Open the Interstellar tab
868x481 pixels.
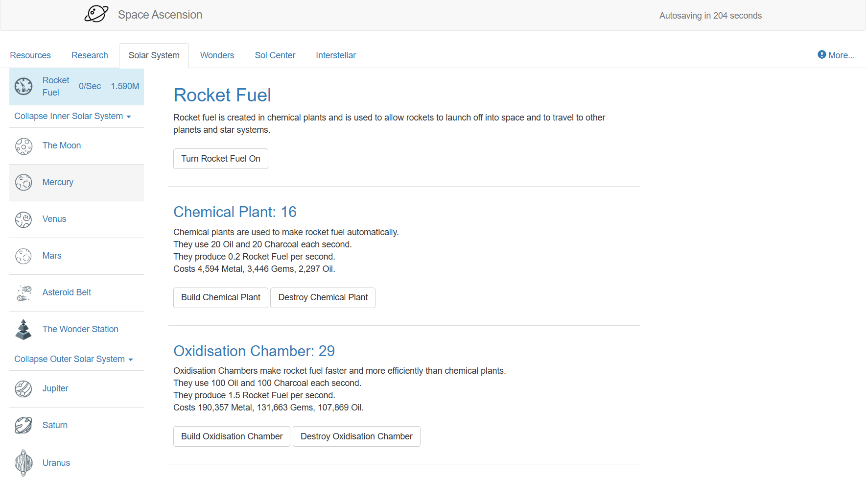click(335, 55)
